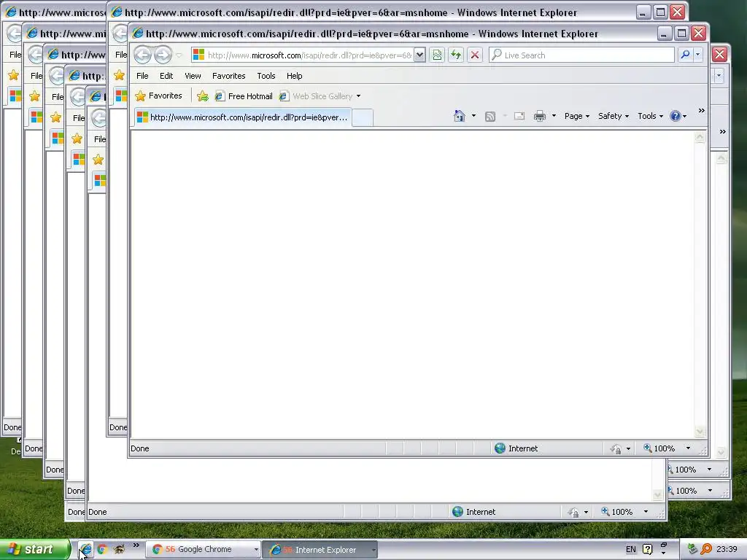Expand zoom dropdown in lowest window status bar
Image resolution: width=747 pixels, height=560 pixels.
pyautogui.click(x=646, y=511)
